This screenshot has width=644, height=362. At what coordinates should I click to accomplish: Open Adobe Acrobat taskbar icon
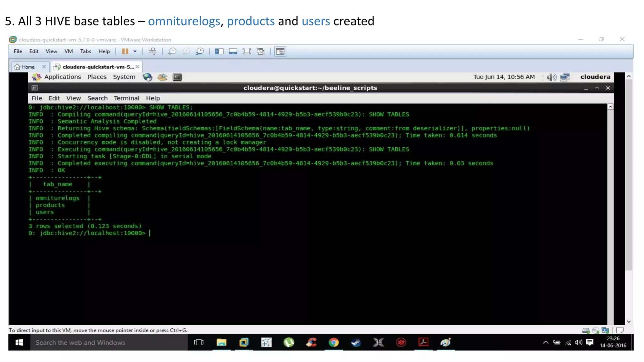click(423, 342)
